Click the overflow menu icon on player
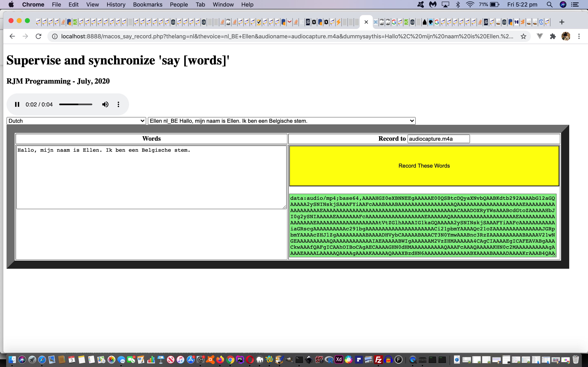The width and height of the screenshot is (588, 367). pyautogui.click(x=119, y=104)
